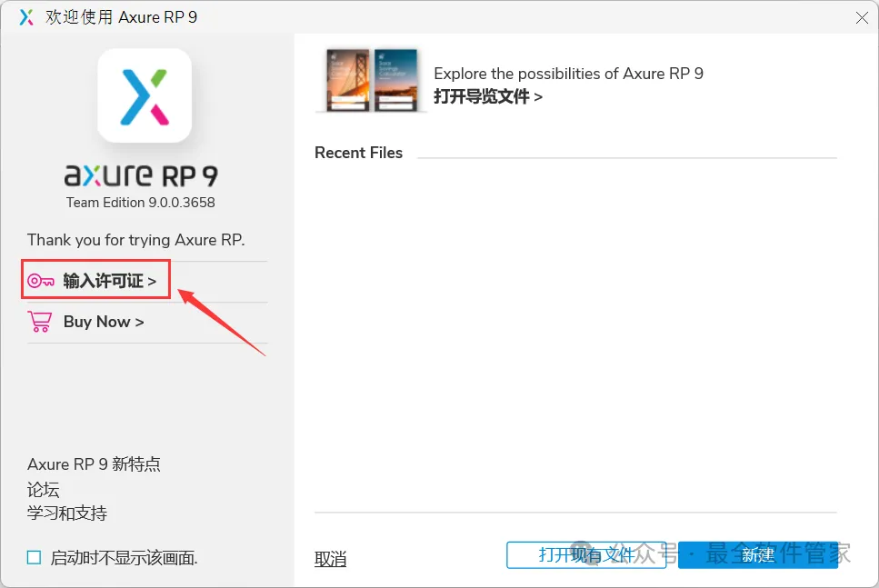Screen dimensions: 879x588
Task: Enable the 启动时不显示该画面 checkbox
Action: tap(35, 557)
